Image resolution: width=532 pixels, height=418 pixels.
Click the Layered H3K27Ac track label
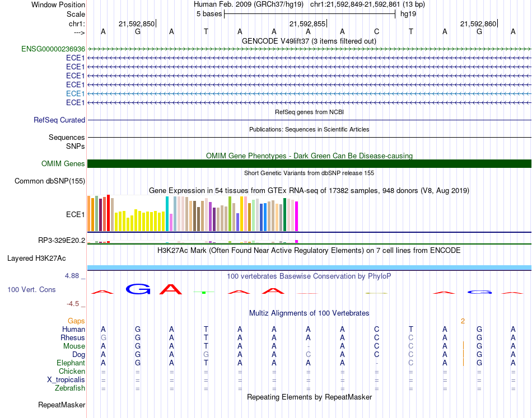[x=36, y=259]
